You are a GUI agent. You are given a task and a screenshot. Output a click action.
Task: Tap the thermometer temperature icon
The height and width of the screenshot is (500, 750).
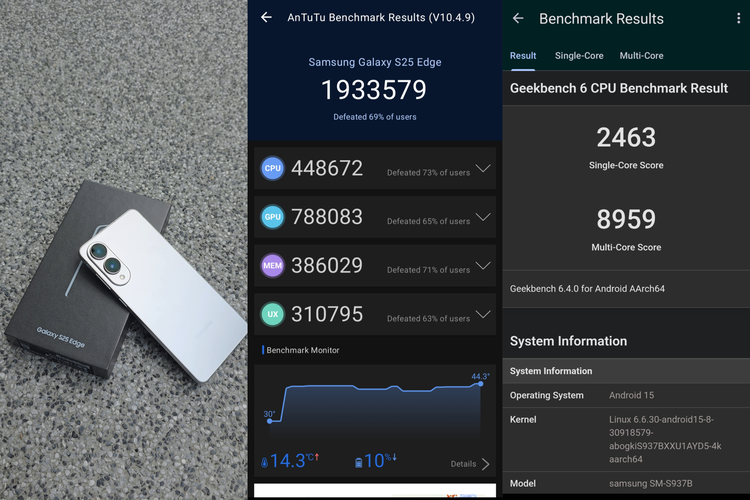(264, 463)
